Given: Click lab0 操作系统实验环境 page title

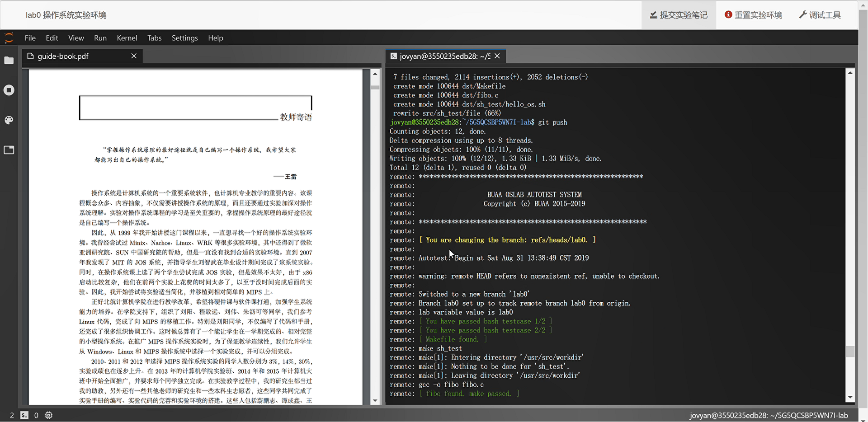Looking at the screenshot, I should pos(66,15).
